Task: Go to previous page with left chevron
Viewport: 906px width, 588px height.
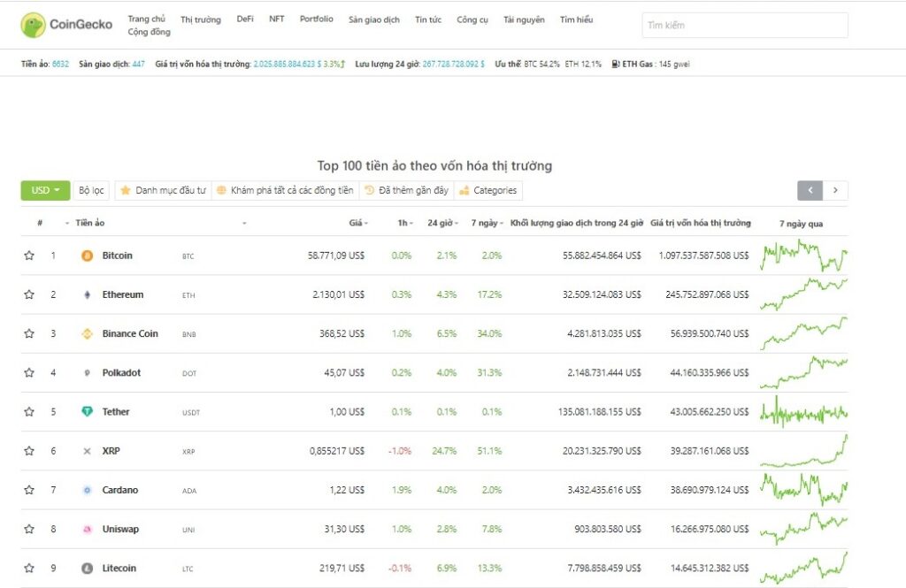Action: coord(810,190)
